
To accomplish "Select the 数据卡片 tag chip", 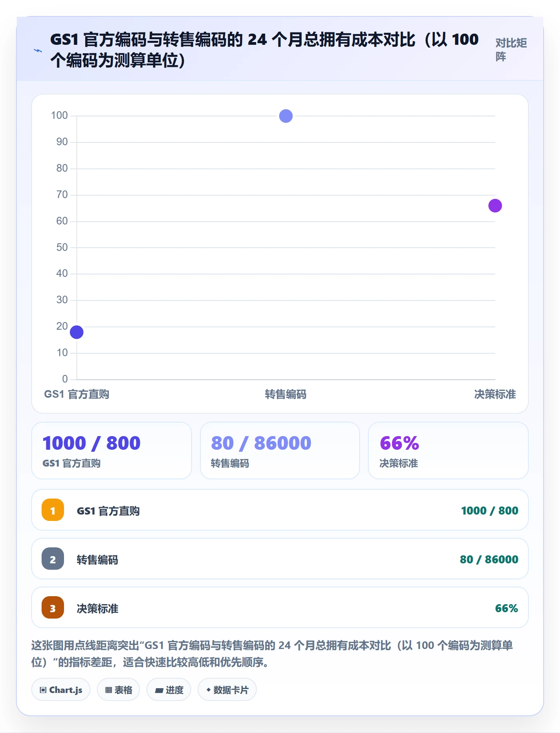I will click(x=227, y=690).
